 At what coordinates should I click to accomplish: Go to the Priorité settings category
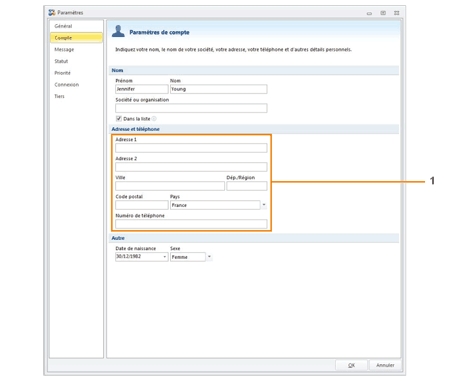(x=63, y=73)
